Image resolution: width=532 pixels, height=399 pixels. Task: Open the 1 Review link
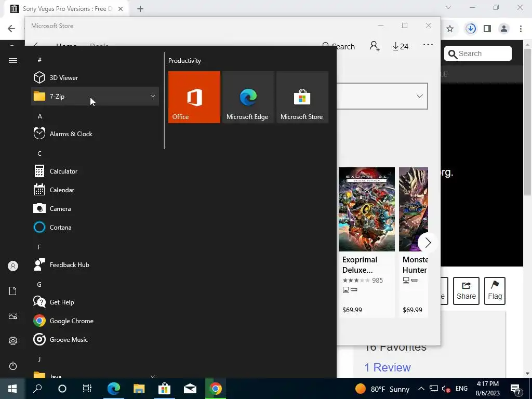(388, 367)
